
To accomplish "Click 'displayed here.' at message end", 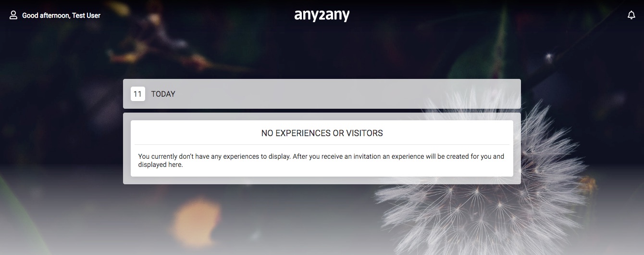I will click(161, 165).
